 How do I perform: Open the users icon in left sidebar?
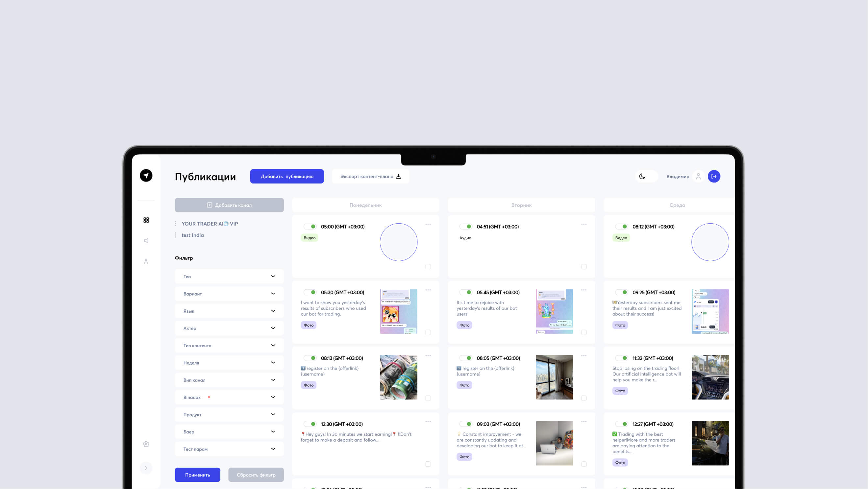coord(146,261)
